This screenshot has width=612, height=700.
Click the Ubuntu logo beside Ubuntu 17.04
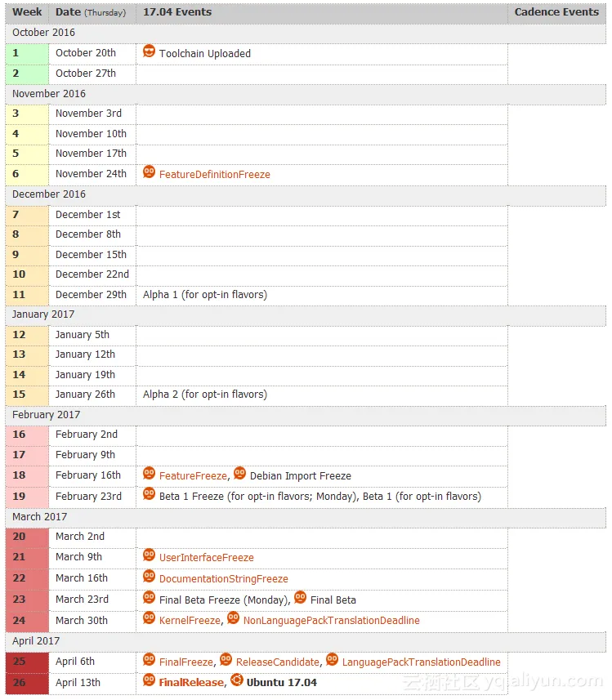[236, 680]
